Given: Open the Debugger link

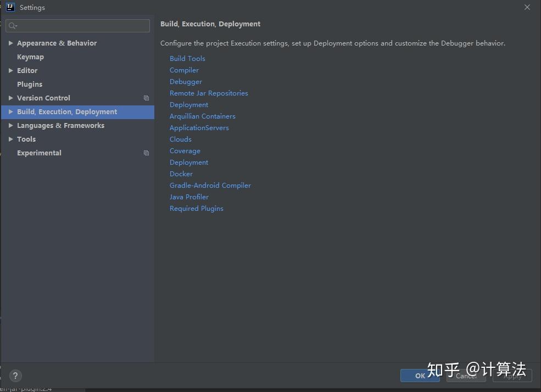Looking at the screenshot, I should point(186,82).
